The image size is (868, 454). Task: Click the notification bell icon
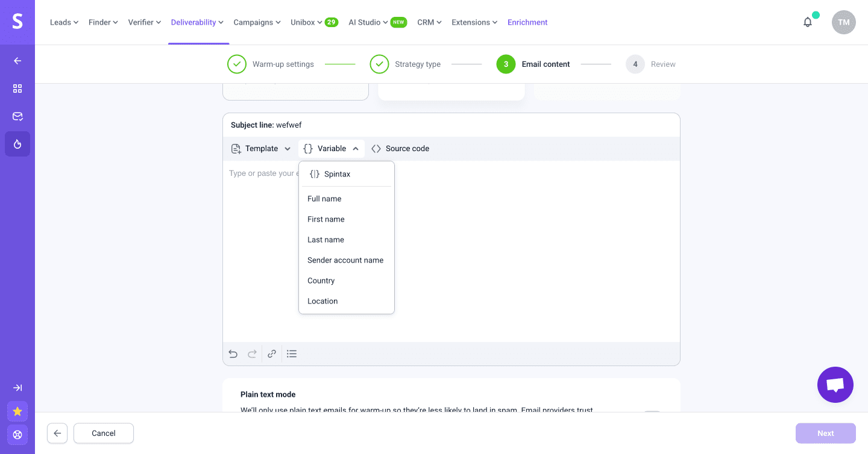click(808, 22)
